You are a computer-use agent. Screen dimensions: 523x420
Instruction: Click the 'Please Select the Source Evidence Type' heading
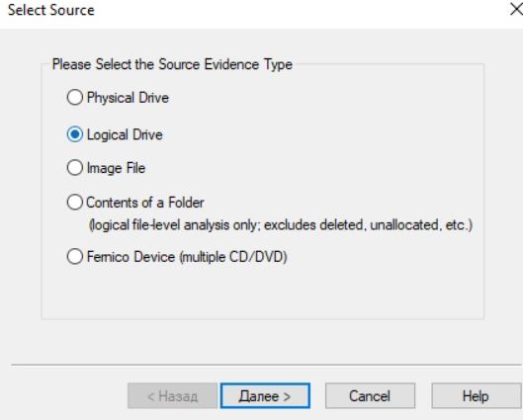tap(172, 64)
